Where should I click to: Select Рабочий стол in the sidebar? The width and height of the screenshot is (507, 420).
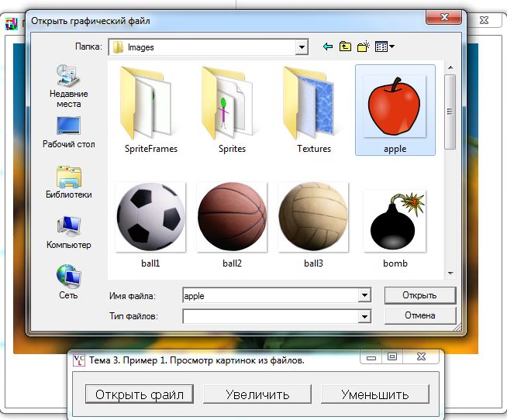pos(69,132)
